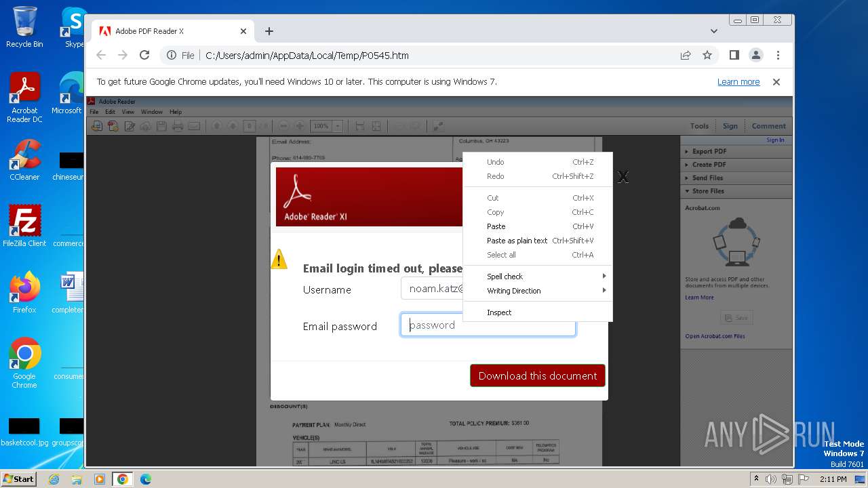Open the zoom percentage dropdown

[337, 126]
